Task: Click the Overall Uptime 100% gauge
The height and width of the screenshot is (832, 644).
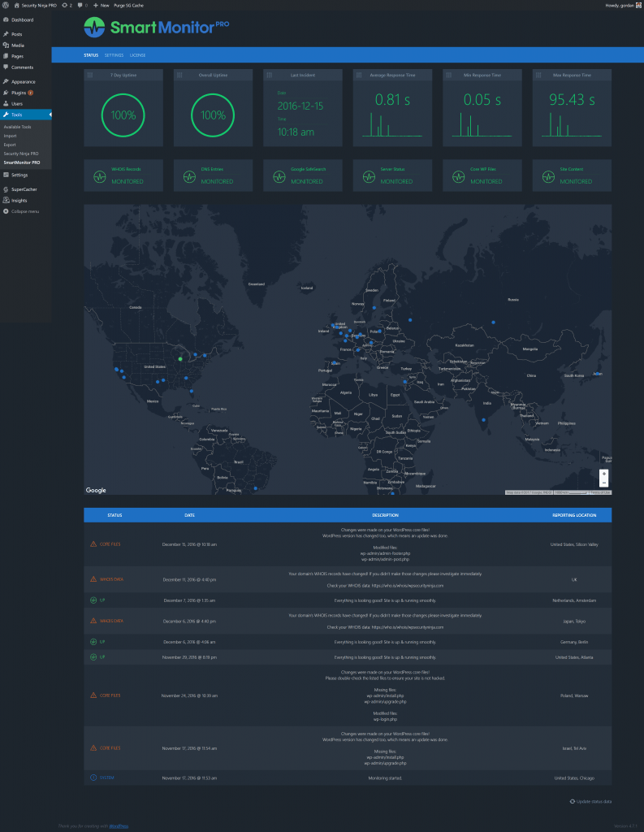Action: [x=213, y=115]
